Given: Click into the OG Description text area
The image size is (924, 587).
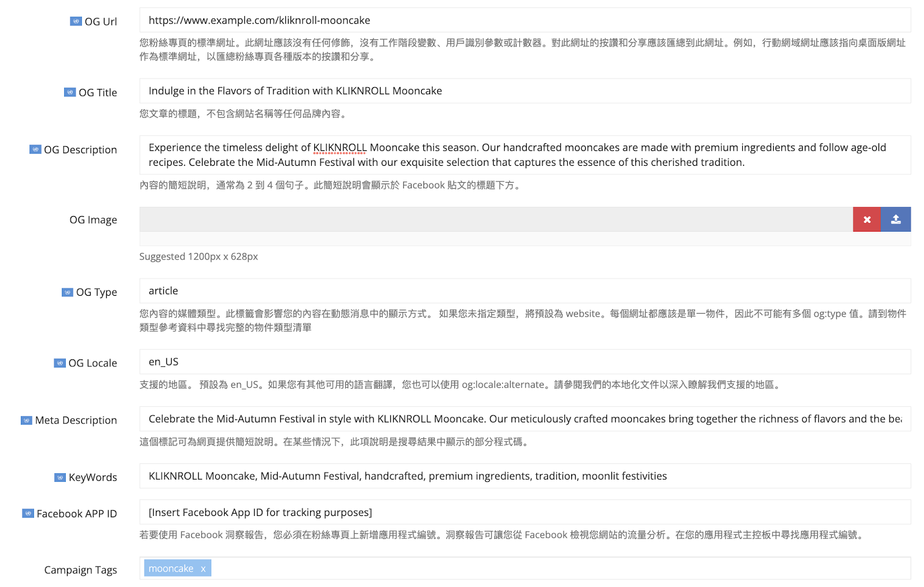Looking at the screenshot, I should tap(525, 155).
